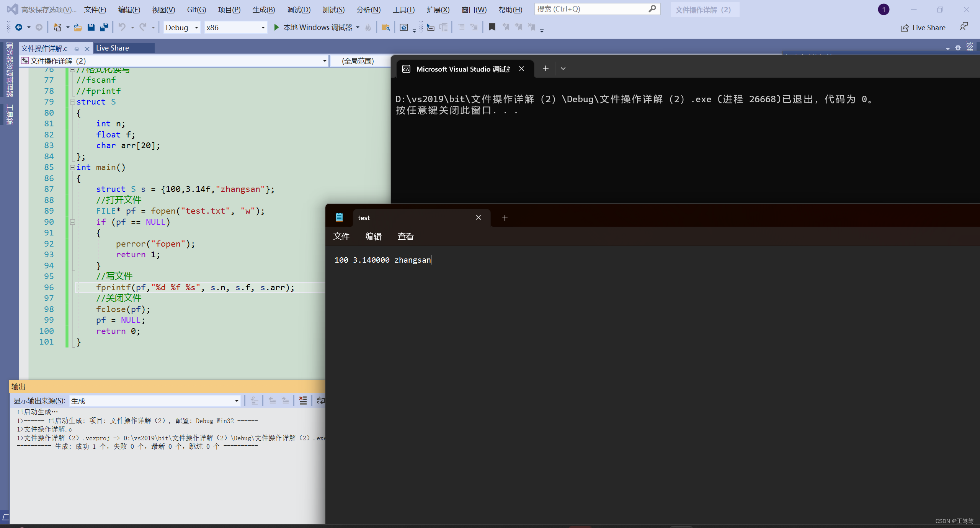Open the 显示输出来源 生成 dropdown
Viewport: 980px width, 528px height.
pyautogui.click(x=155, y=401)
